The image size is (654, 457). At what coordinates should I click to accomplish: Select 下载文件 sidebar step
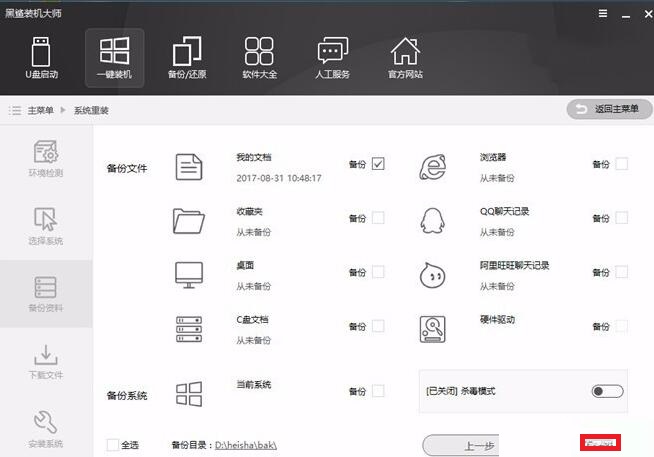click(45, 362)
